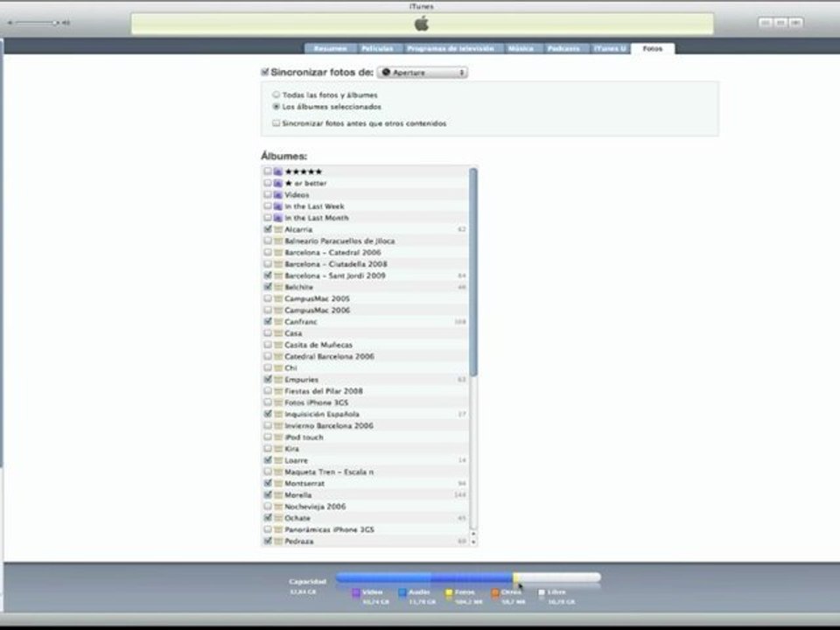Click the album icon next to Kira
The image size is (840, 630).
[278, 449]
